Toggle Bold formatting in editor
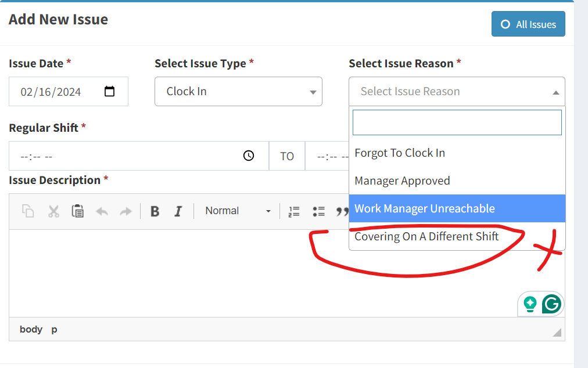The width and height of the screenshot is (588, 368). tap(155, 211)
